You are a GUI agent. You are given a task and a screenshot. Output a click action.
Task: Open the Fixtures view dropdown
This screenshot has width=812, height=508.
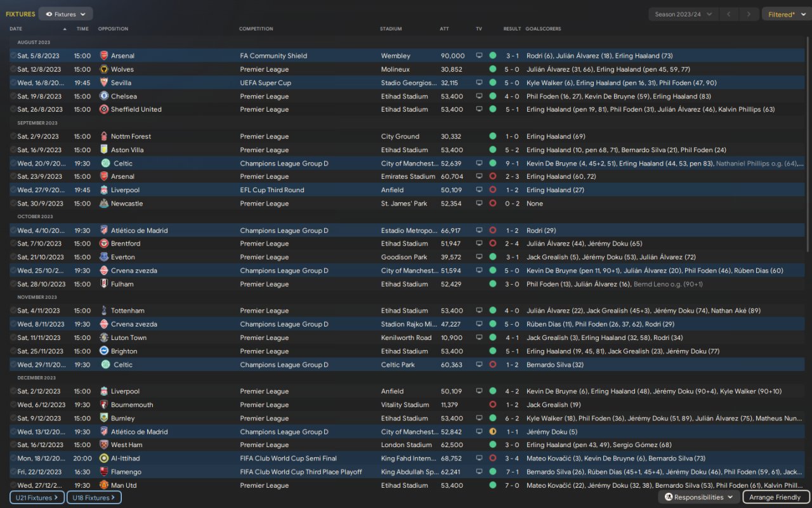coord(65,14)
